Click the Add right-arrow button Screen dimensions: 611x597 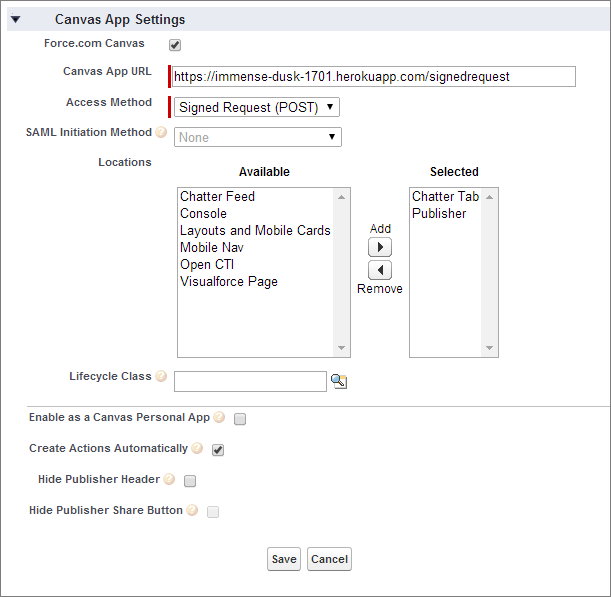pos(380,247)
